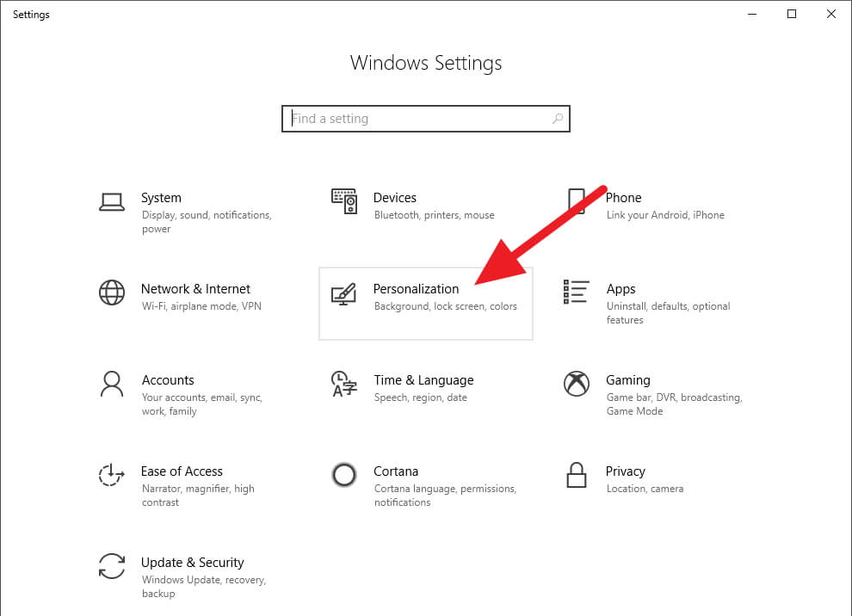
Task: Open the Apps list icon
Action: [577, 293]
